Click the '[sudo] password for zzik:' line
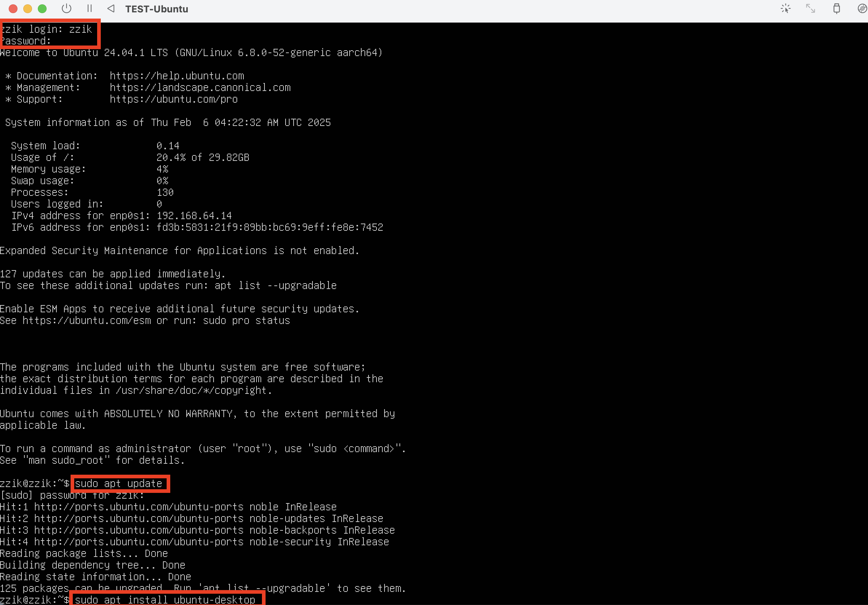Screen dimensions: 868x605 [x=72, y=495]
